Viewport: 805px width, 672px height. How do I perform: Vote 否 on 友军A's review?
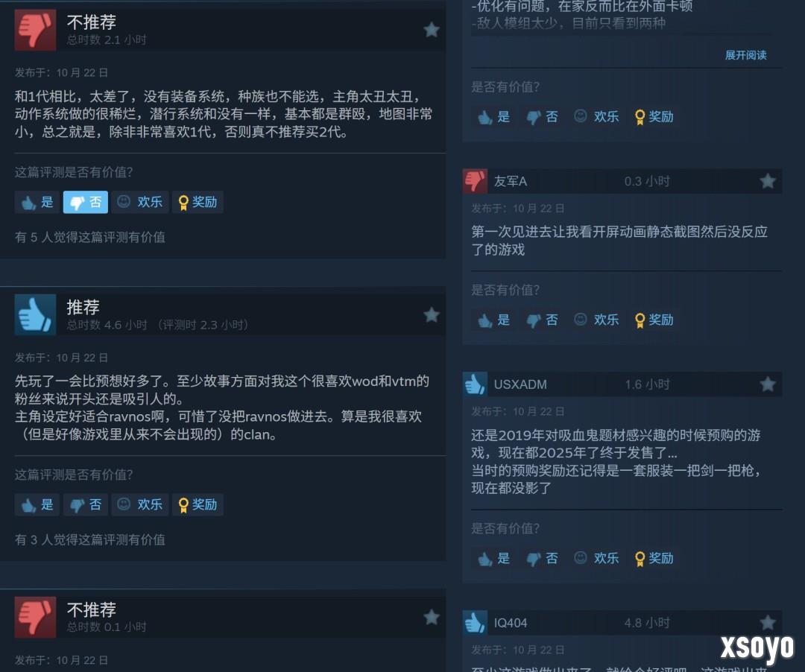point(542,320)
